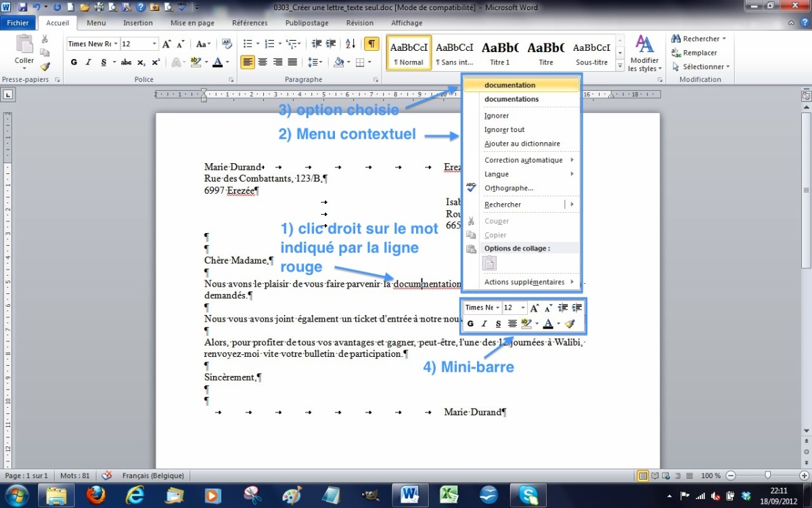Click the text highlight color in ribbon
Screen dimensions: 812x508
(x=196, y=62)
